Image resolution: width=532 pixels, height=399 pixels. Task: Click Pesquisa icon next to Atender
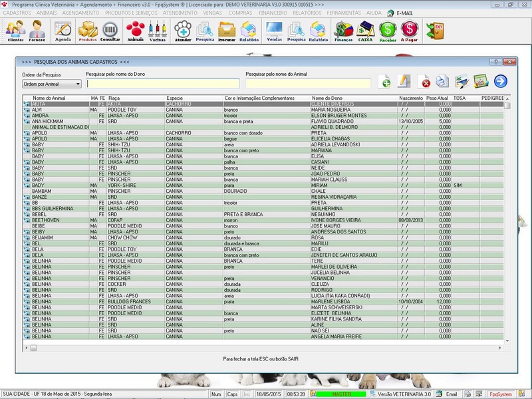[x=205, y=31]
